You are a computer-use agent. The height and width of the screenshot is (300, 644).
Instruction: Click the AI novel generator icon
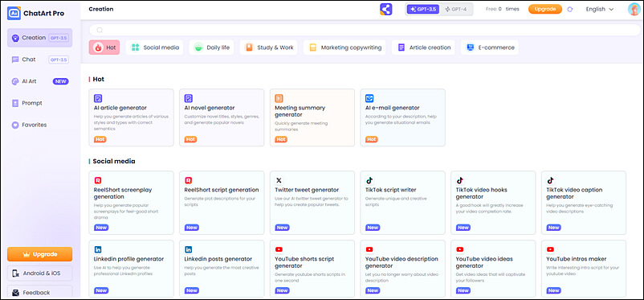click(189, 98)
